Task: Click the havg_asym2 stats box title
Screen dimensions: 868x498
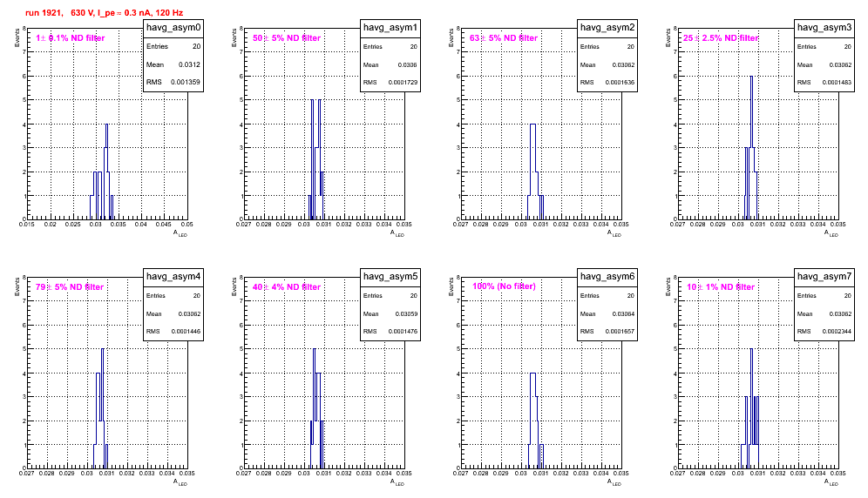Action: click(607, 28)
